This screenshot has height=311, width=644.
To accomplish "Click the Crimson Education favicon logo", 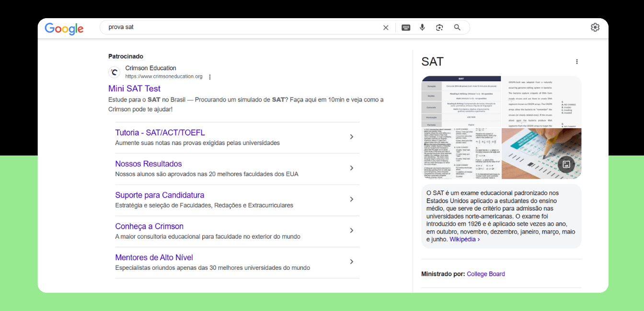I will pyautogui.click(x=114, y=72).
